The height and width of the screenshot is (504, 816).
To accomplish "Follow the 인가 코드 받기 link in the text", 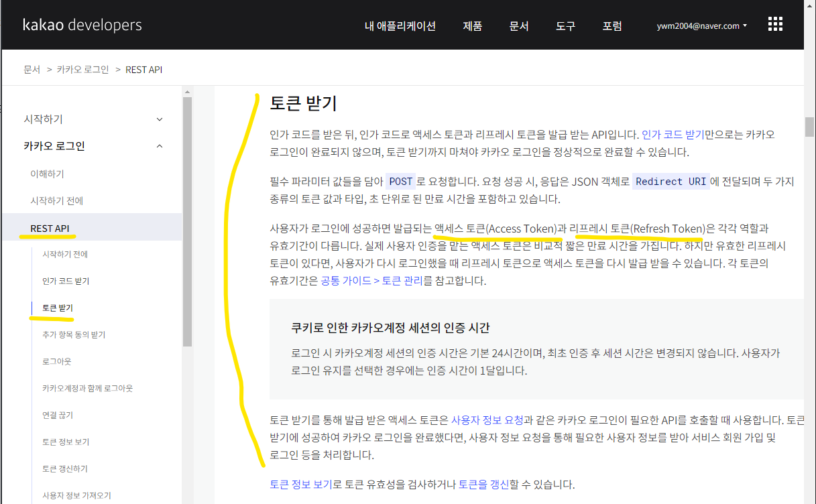I will coord(673,135).
